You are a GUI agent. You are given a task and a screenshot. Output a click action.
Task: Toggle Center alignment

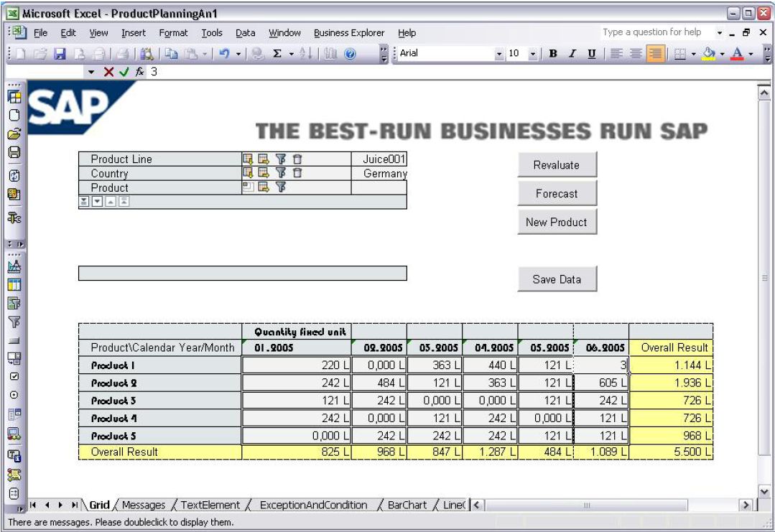click(636, 53)
